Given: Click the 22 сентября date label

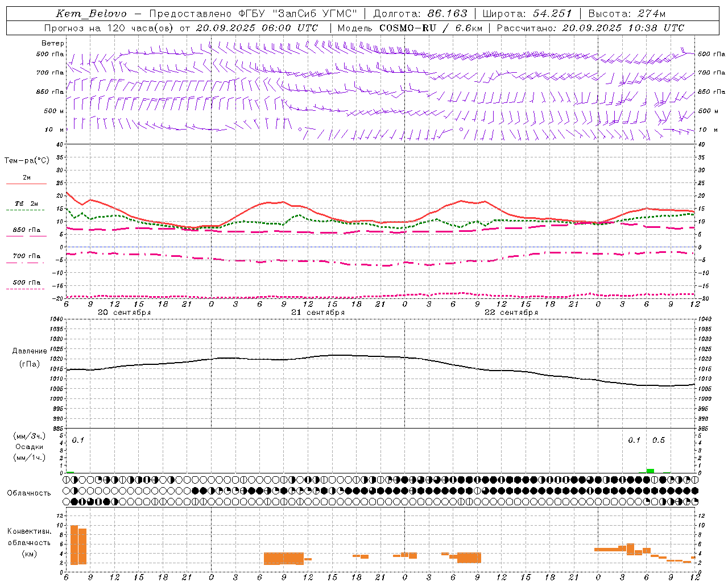Looking at the screenshot, I should (511, 313).
